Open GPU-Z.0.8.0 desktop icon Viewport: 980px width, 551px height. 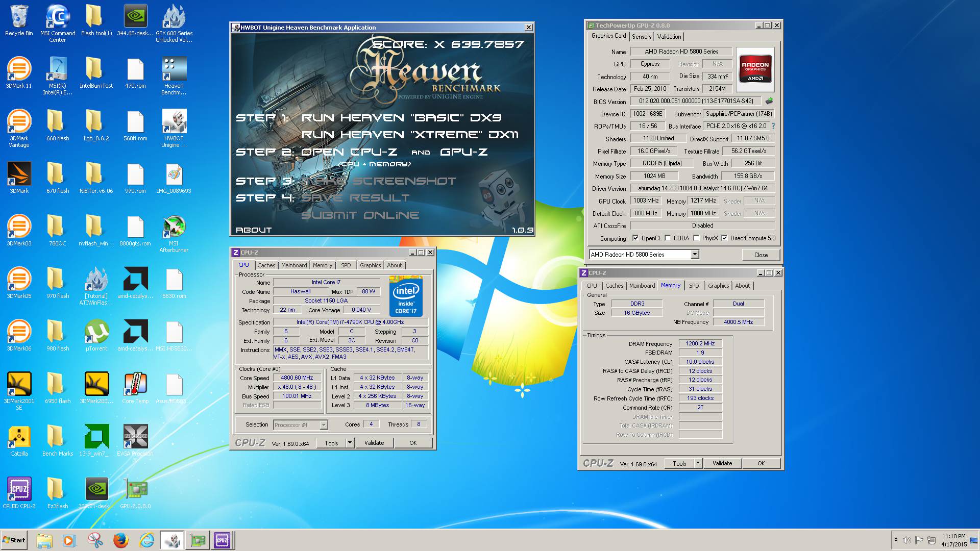[135, 493]
